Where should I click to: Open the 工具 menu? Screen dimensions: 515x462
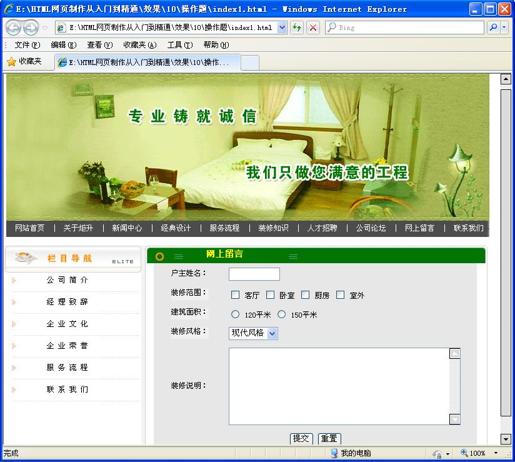180,45
